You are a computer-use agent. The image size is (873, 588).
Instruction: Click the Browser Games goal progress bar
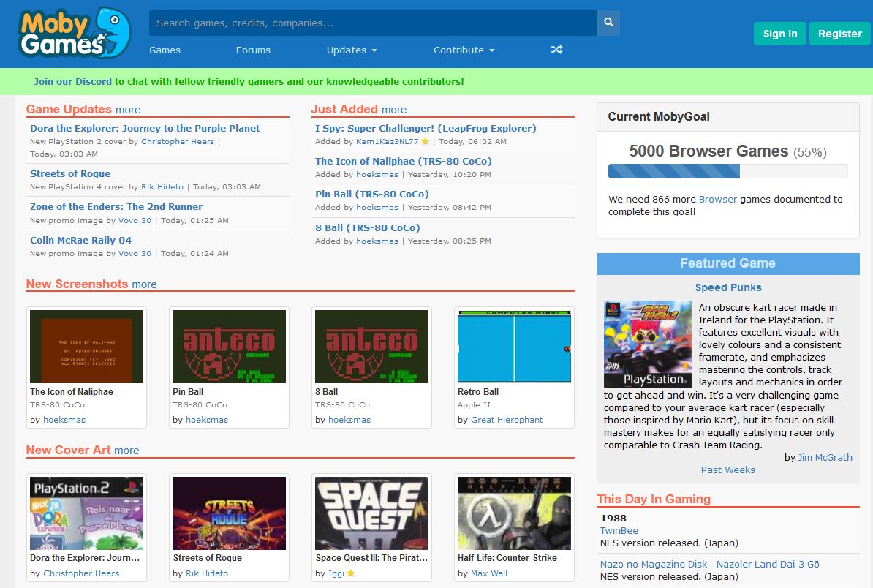(727, 171)
